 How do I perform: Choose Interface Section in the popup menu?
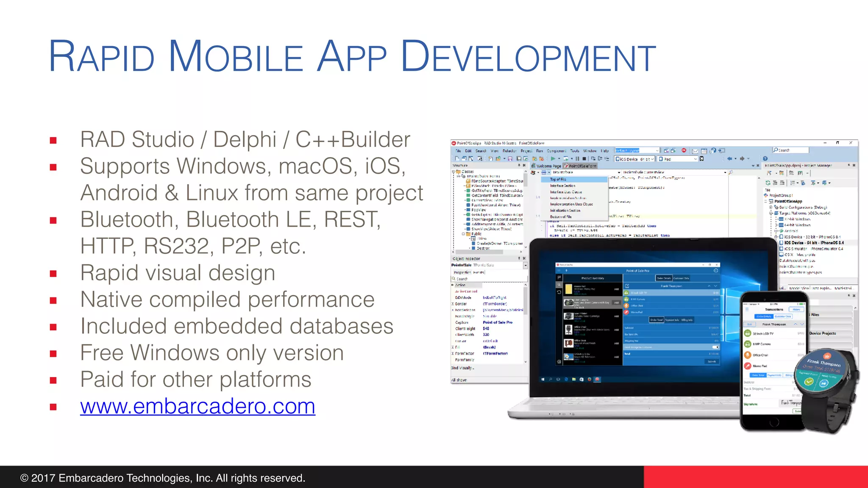pyautogui.click(x=574, y=186)
